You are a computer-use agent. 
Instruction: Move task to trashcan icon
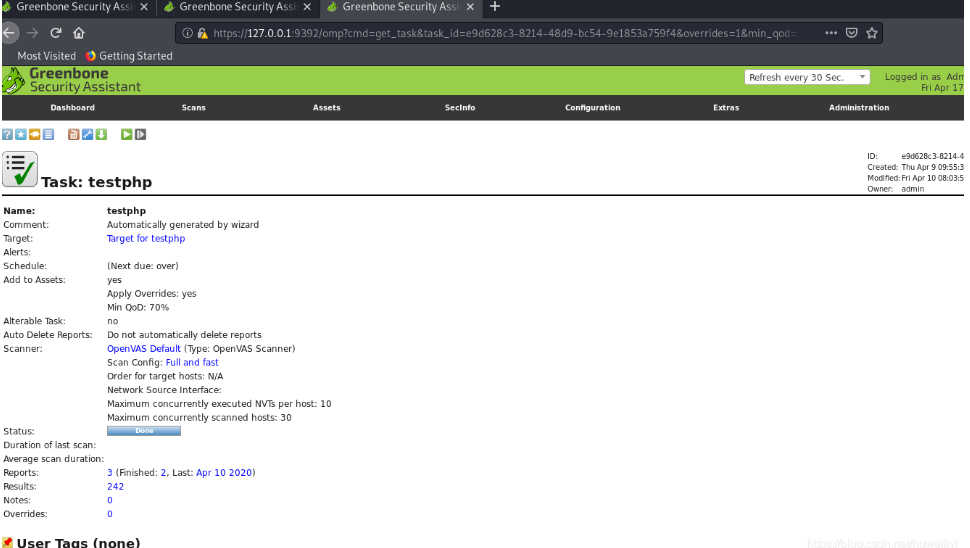74,134
